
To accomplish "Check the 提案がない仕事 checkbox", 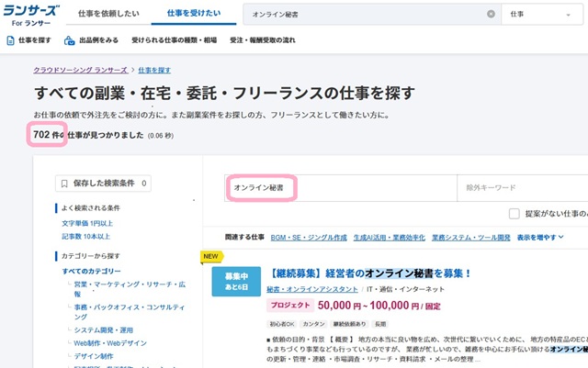I will [x=514, y=214].
